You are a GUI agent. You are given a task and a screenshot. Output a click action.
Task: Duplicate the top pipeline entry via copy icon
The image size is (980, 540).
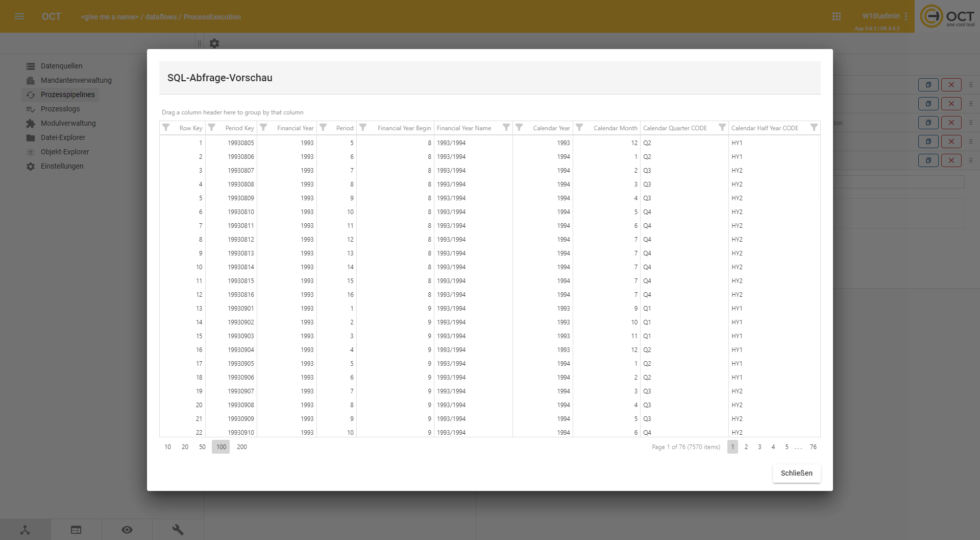coord(928,85)
